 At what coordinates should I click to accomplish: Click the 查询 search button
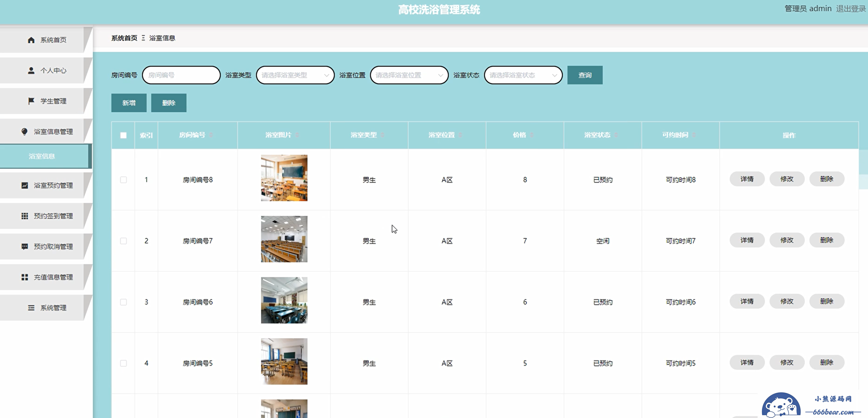tap(585, 75)
